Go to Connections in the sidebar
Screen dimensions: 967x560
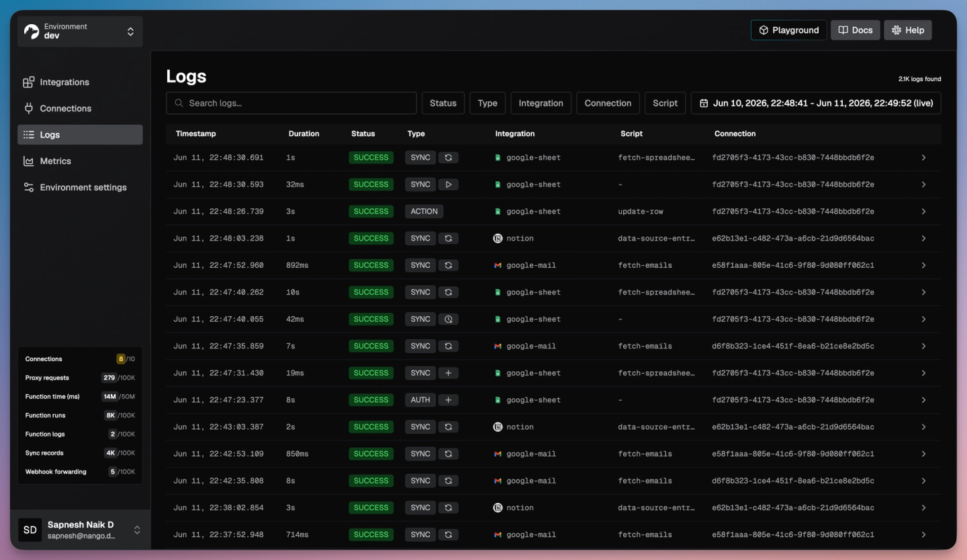(80, 108)
